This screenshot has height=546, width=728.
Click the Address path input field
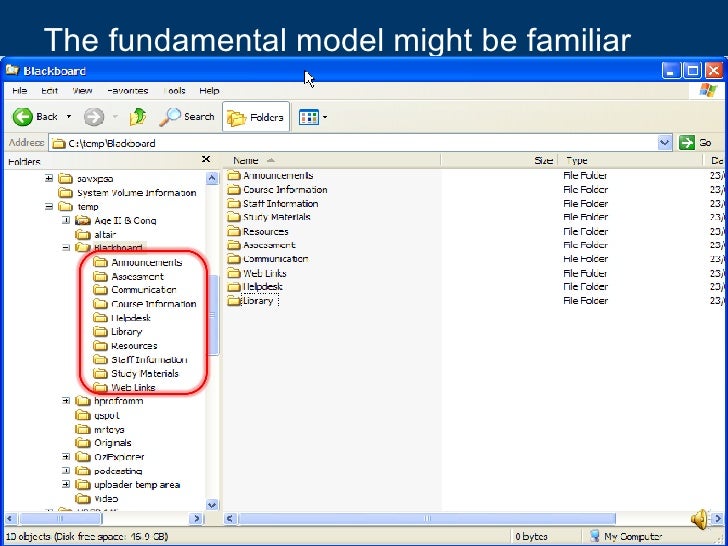[354, 143]
